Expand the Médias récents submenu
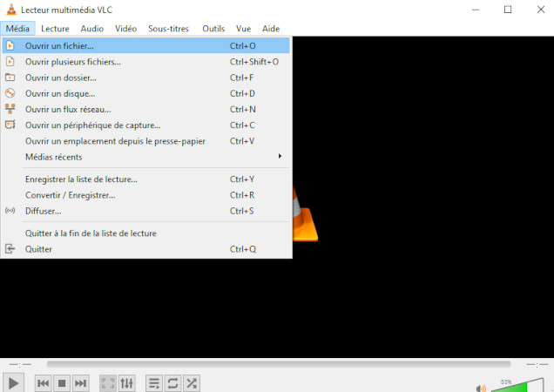Screen dimensions: 554x392 pyautogui.click(x=146, y=157)
